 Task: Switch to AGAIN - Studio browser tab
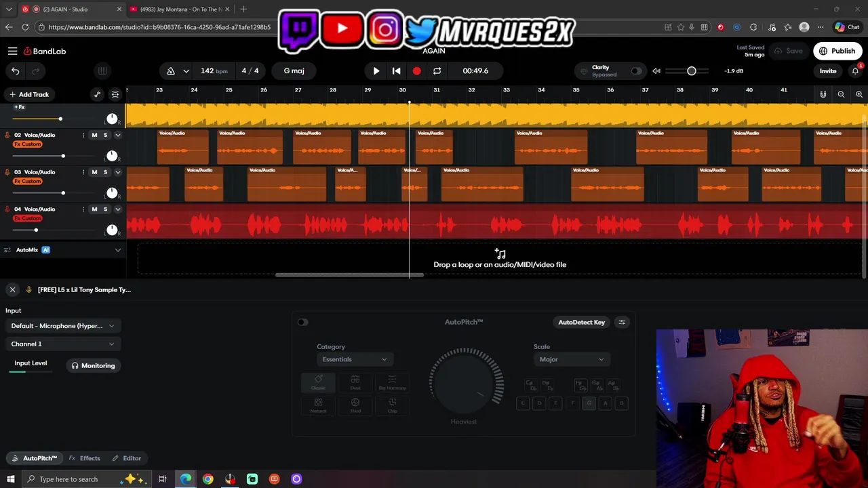click(71, 9)
